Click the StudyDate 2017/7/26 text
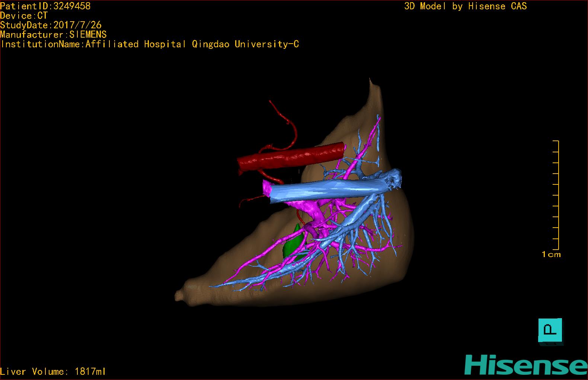This screenshot has width=588, height=380. pyautogui.click(x=51, y=25)
